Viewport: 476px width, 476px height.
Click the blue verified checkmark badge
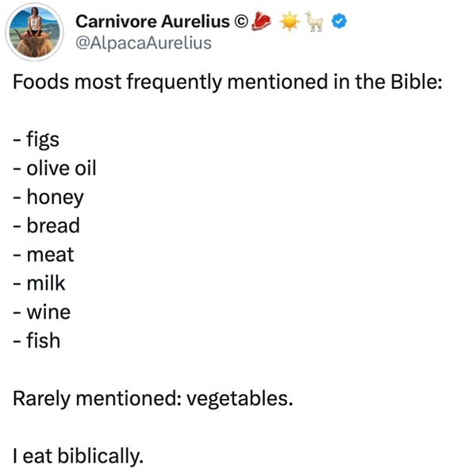[339, 22]
